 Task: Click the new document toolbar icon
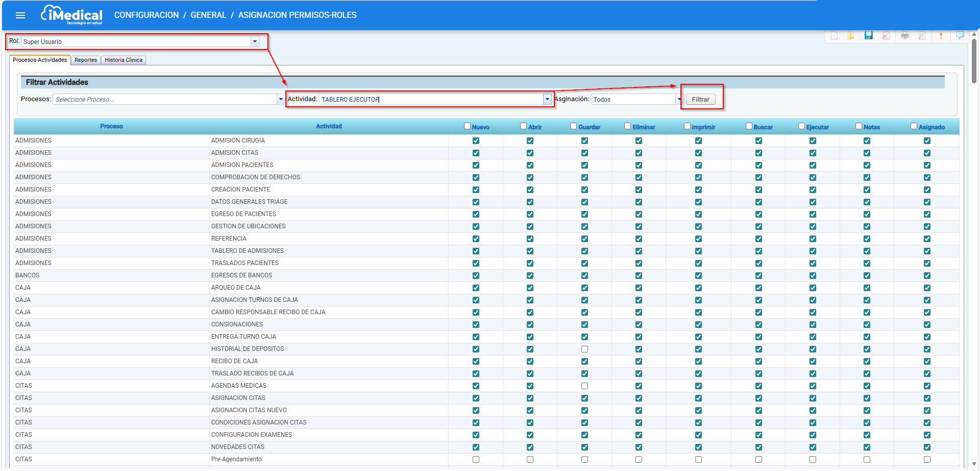click(x=834, y=36)
